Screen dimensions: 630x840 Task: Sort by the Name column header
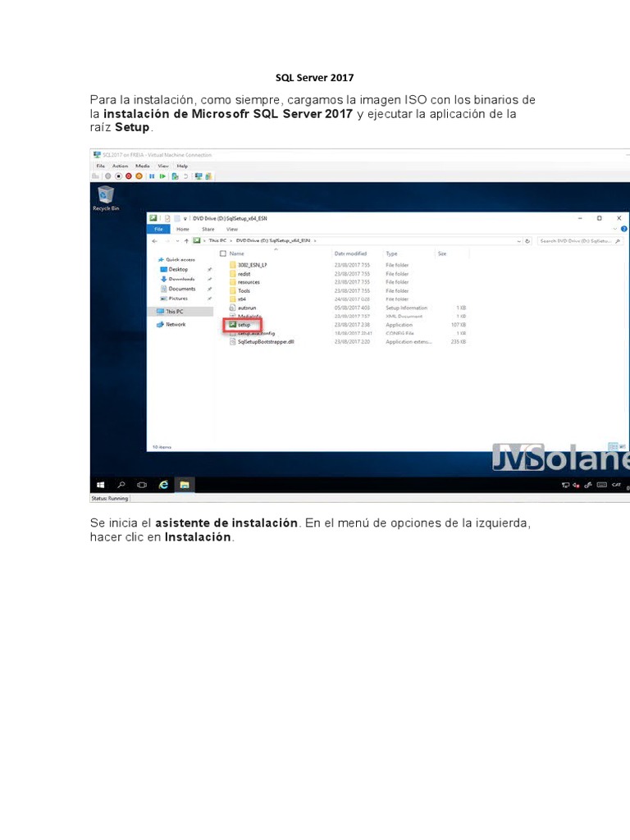click(237, 253)
